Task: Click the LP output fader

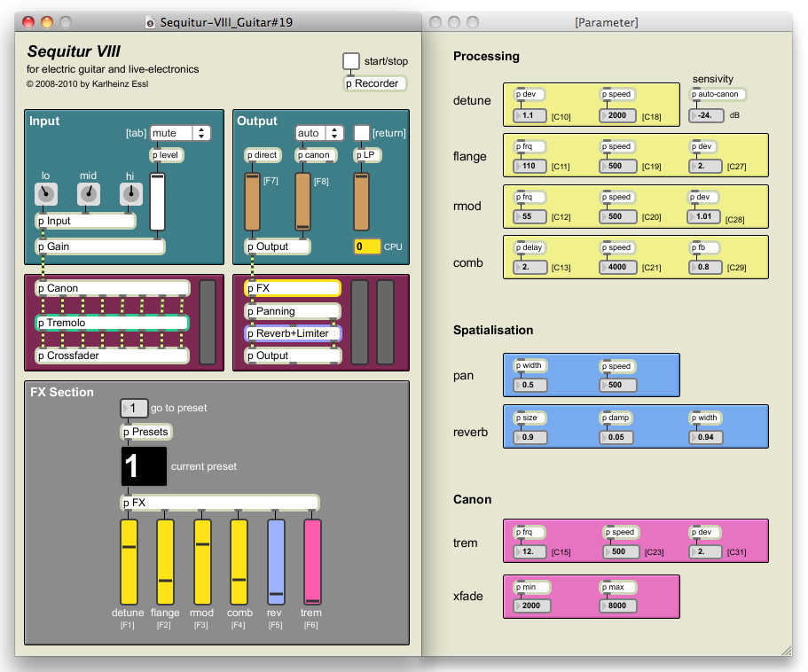Action: (361, 202)
